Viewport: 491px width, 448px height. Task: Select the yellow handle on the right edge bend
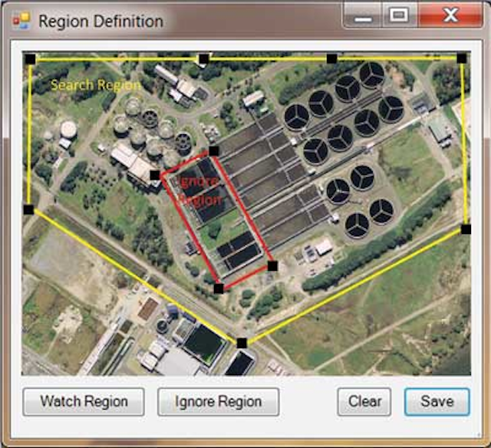click(x=466, y=229)
